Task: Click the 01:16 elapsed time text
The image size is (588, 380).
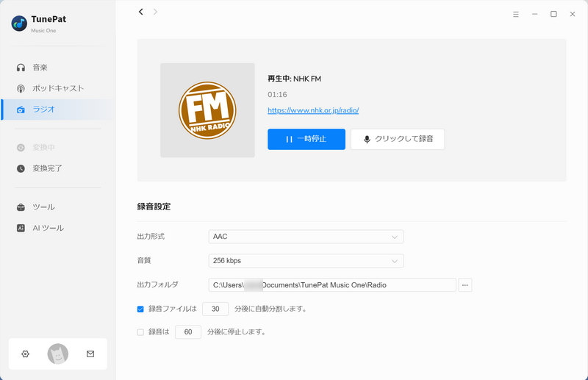Action: 278,95
